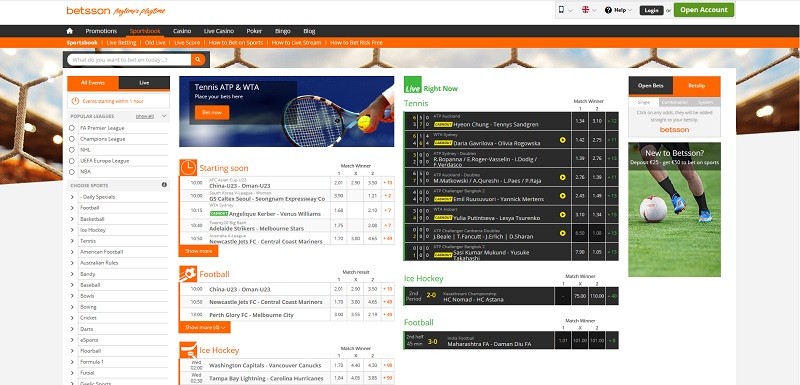This screenshot has height=385, width=800.
Task: Select the NBA radio button
Action: pos(72,172)
